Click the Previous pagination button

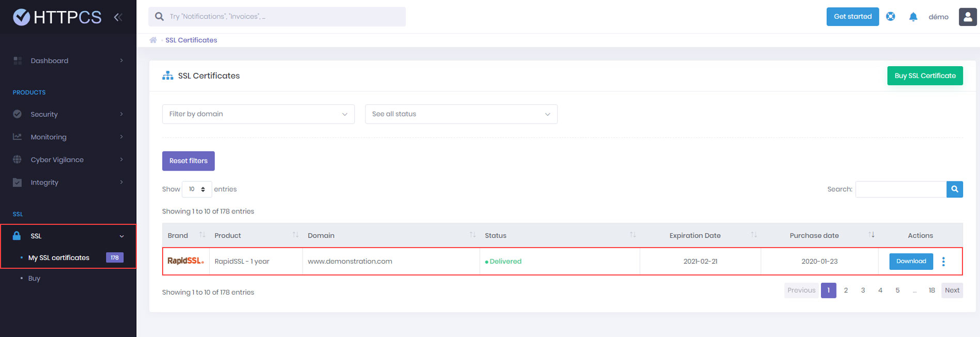[x=801, y=290]
